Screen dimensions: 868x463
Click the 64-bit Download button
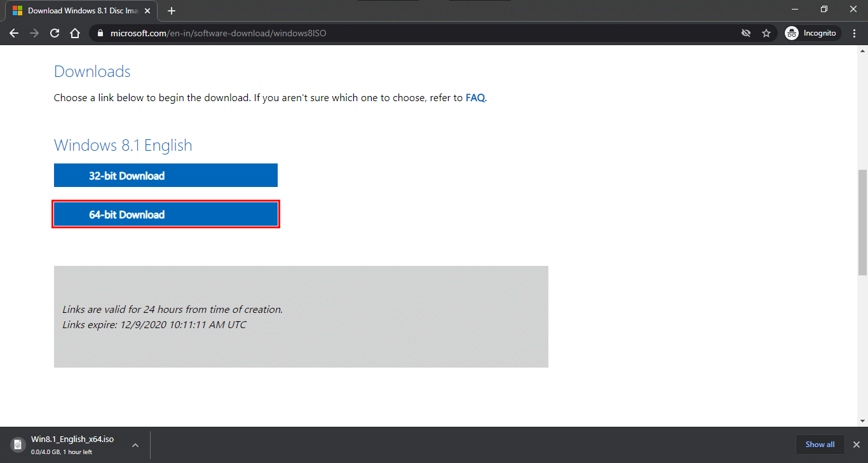(166, 214)
